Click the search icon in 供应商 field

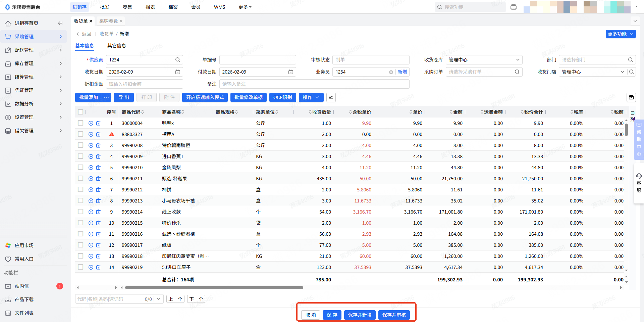[178, 60]
